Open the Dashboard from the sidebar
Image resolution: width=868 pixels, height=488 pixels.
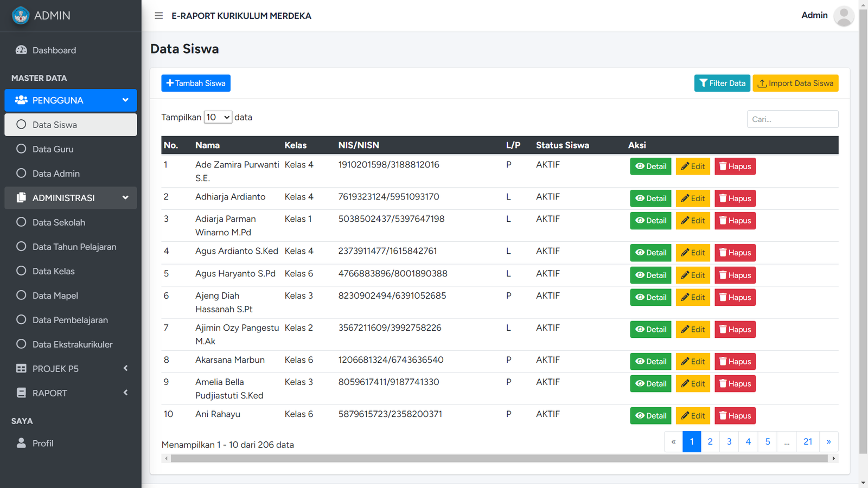(x=54, y=50)
